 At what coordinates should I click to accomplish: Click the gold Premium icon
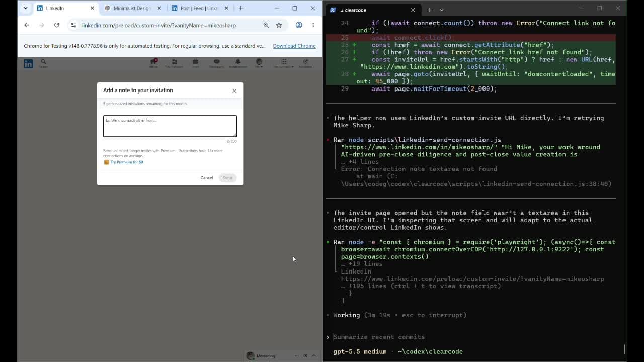point(106,162)
